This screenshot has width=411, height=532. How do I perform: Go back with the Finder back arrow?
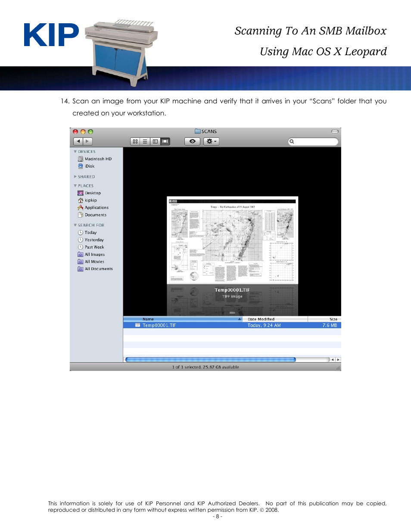(78, 141)
